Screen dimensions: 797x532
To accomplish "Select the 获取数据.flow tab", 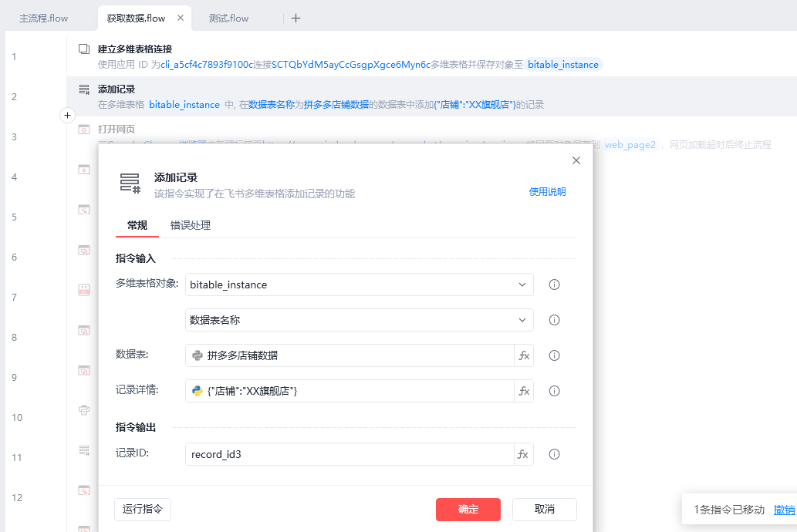I will point(137,19).
